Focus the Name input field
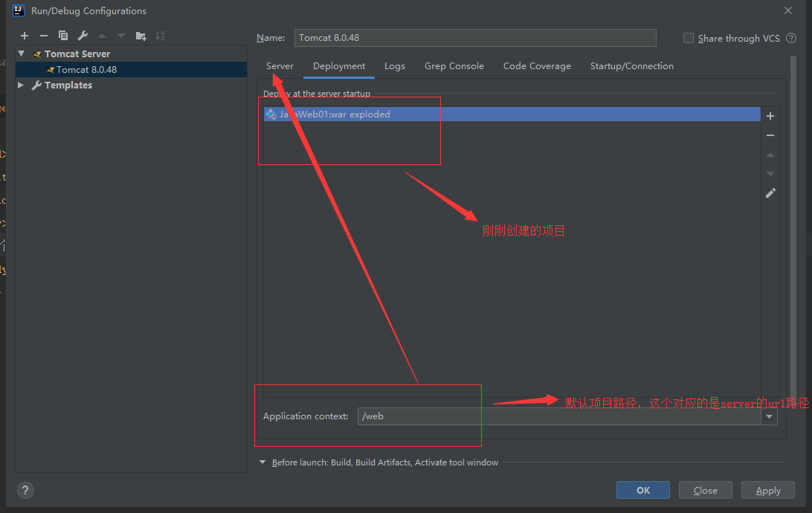Viewport: 812px width, 513px height. pos(475,38)
